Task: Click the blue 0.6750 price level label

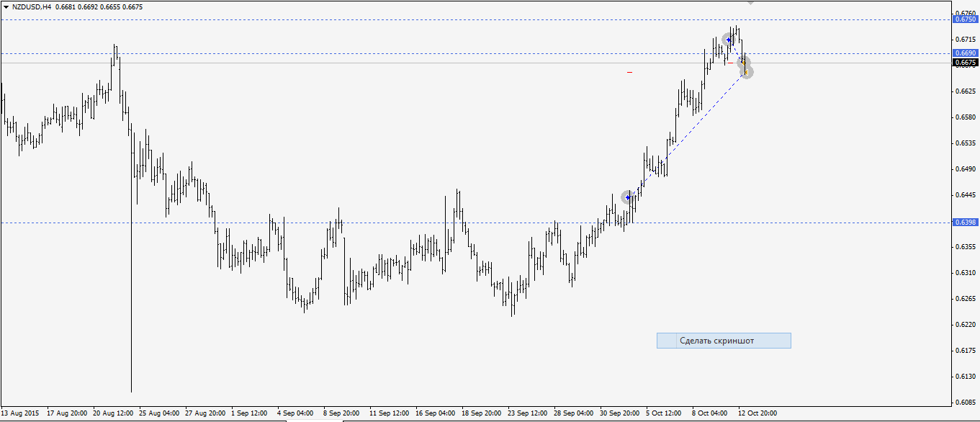Action: click(965, 19)
